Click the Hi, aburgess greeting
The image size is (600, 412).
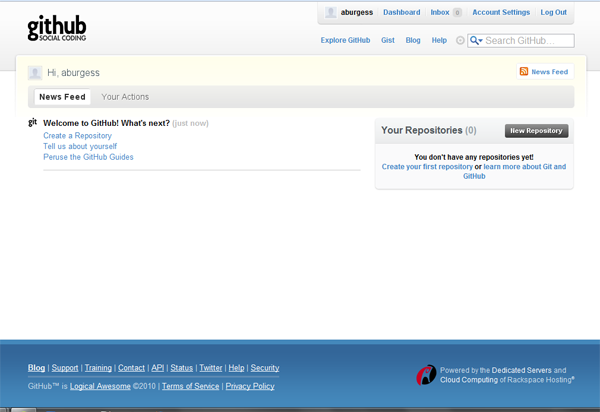73,73
